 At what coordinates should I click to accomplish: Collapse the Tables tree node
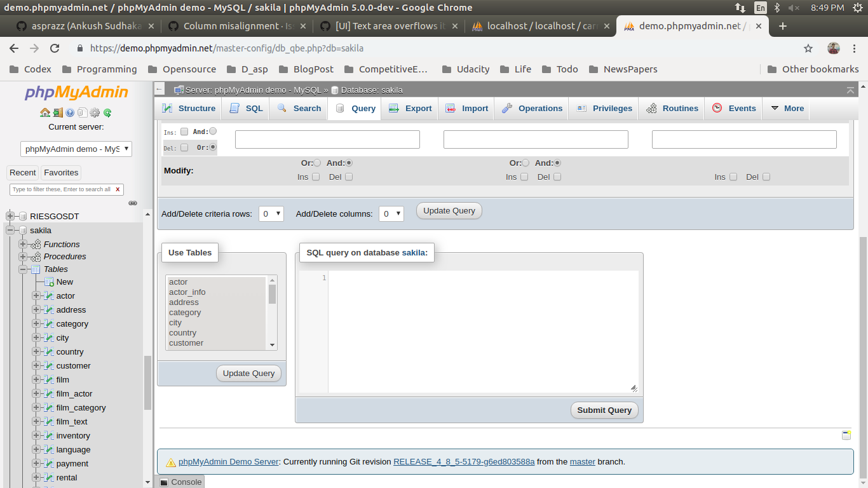[23, 269]
